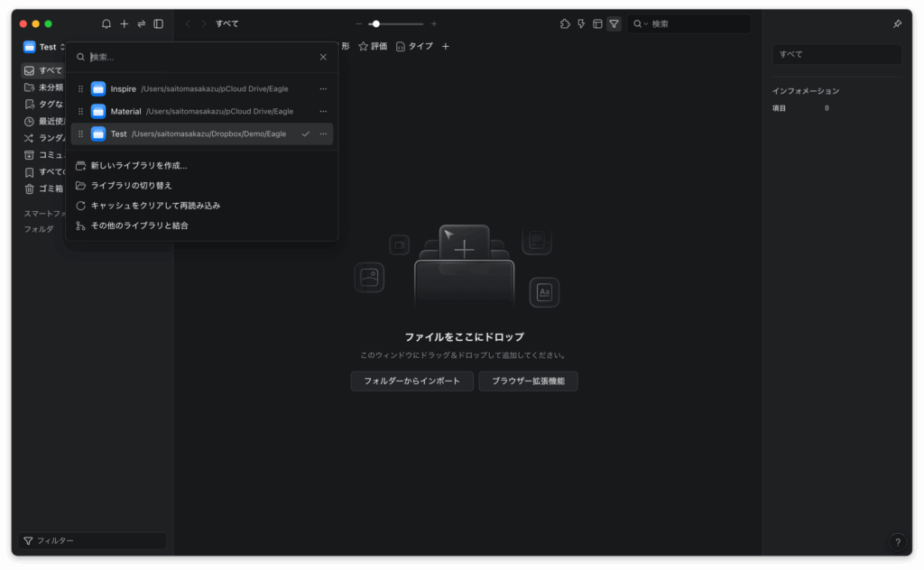Toggle the filter bar funnel button
This screenshot has width=924, height=570.
(614, 23)
